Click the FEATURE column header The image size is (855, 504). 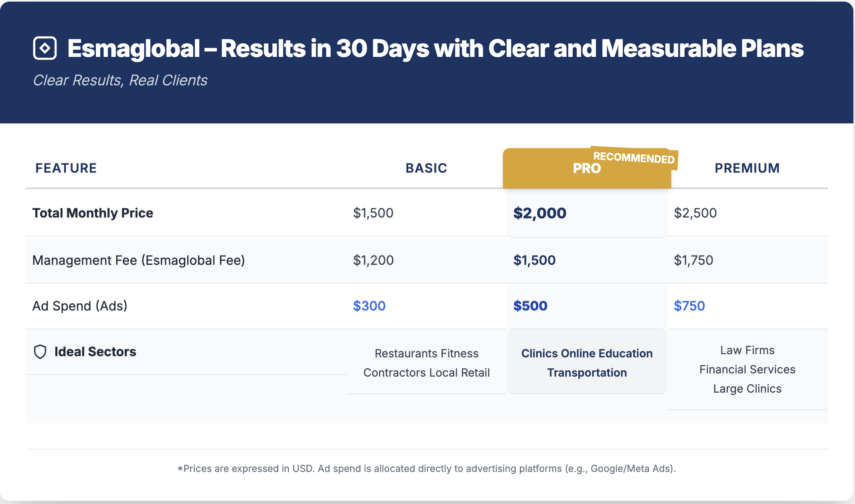[66, 168]
